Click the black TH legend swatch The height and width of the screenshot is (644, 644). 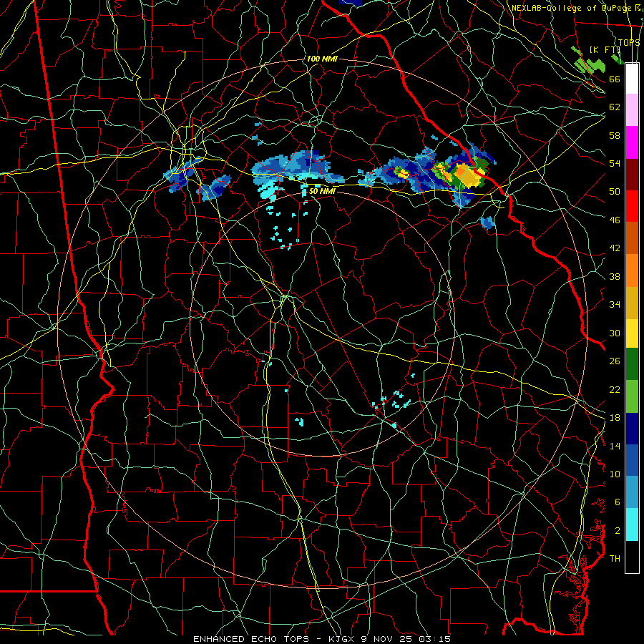click(x=632, y=557)
